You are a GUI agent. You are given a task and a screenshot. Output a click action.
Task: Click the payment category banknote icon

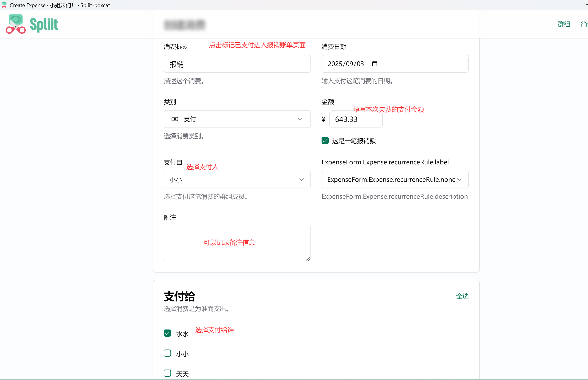[175, 119]
